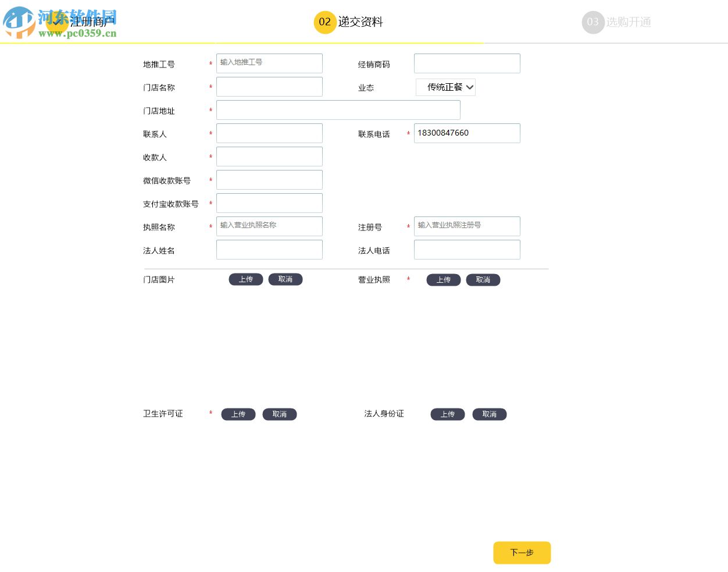The image size is (728, 572).
Task: Cancel the 营业执照 upload
Action: coord(483,280)
